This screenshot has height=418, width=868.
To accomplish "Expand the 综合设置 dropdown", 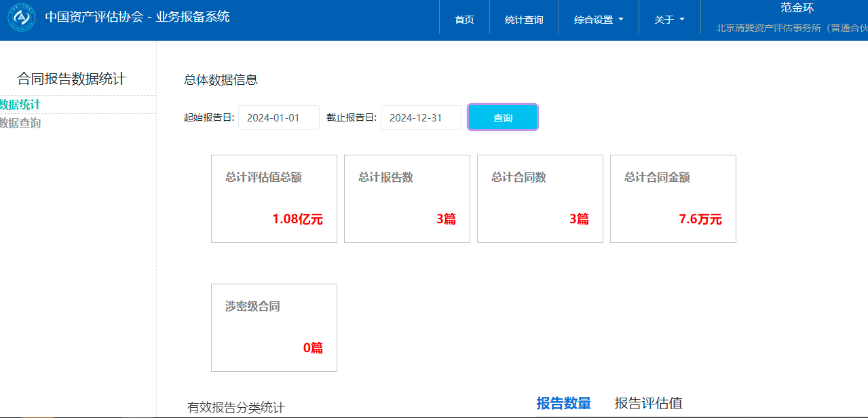I will (x=599, y=20).
